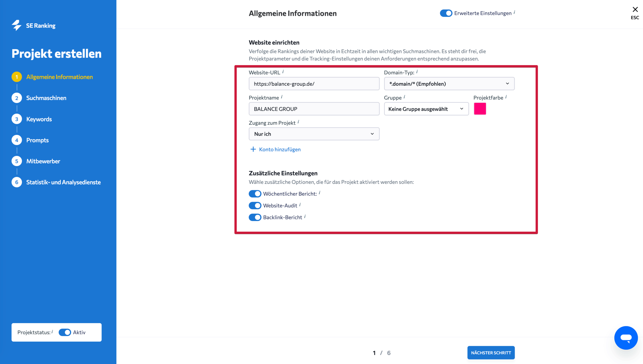Click the Konto hinzufügen link
The width and height of the screenshot is (643, 364).
280,149
